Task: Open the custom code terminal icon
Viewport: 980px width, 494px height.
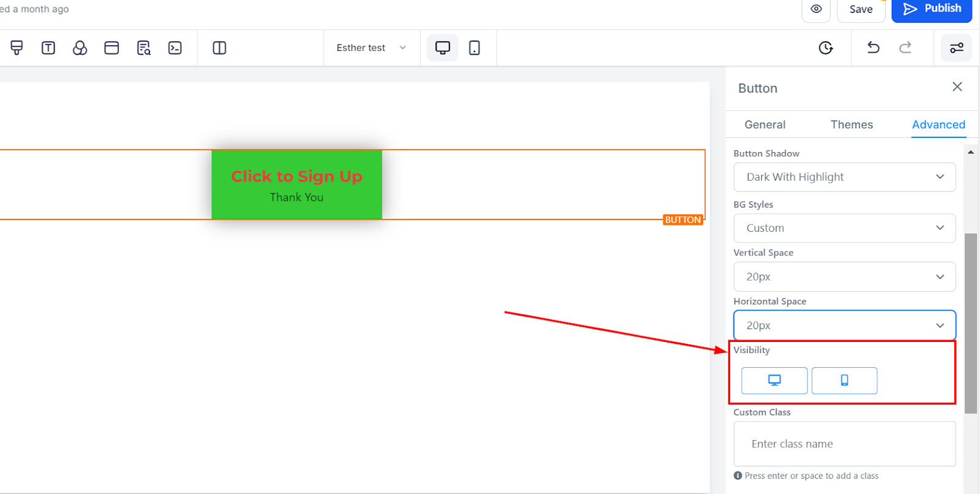Action: pos(175,48)
